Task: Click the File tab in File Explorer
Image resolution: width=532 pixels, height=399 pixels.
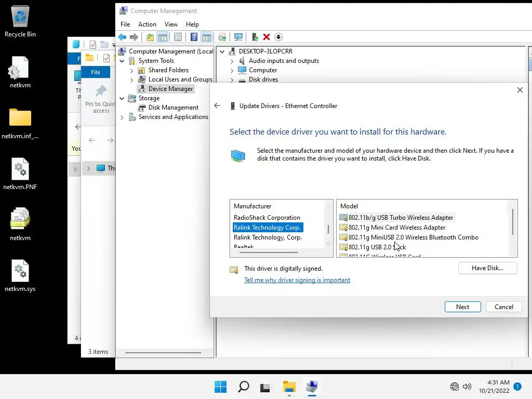Action: point(96,72)
